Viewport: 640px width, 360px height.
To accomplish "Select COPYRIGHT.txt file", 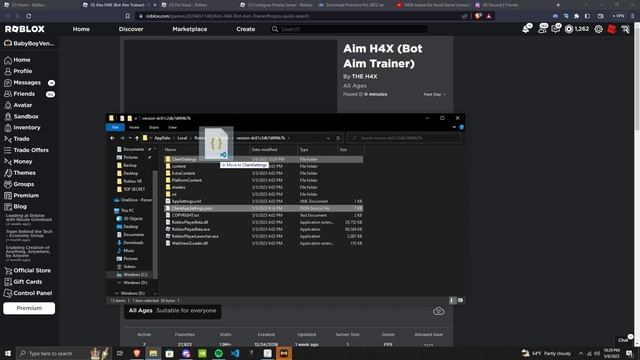I will coord(185,215).
